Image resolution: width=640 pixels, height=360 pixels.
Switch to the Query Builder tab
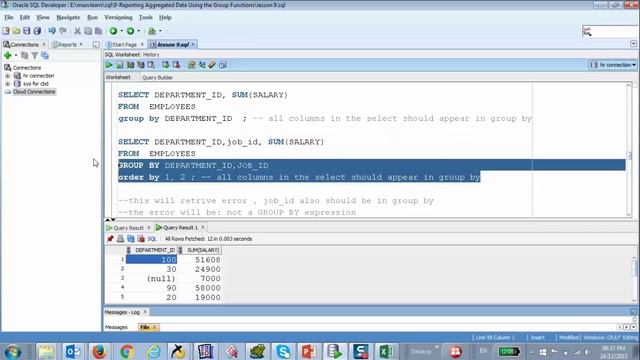click(x=158, y=78)
